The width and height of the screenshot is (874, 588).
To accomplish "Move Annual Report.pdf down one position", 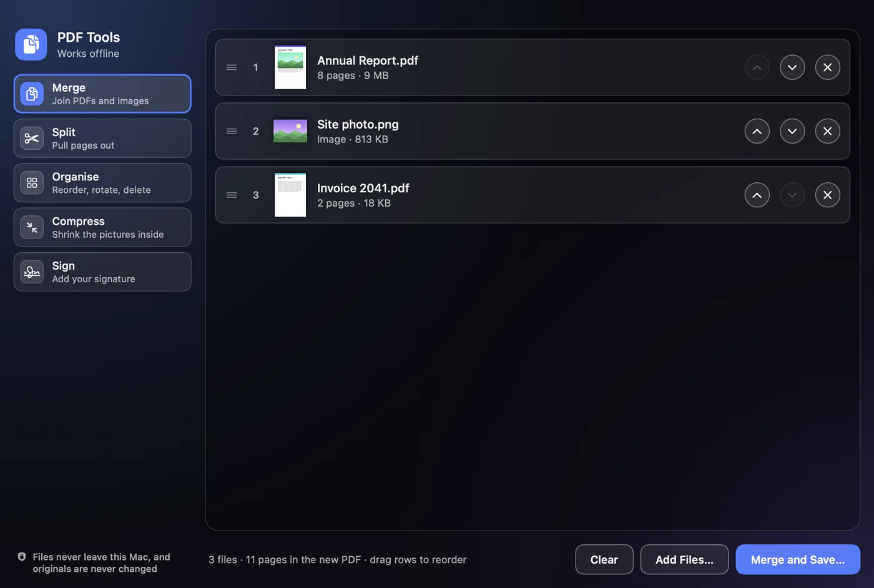I will (792, 67).
